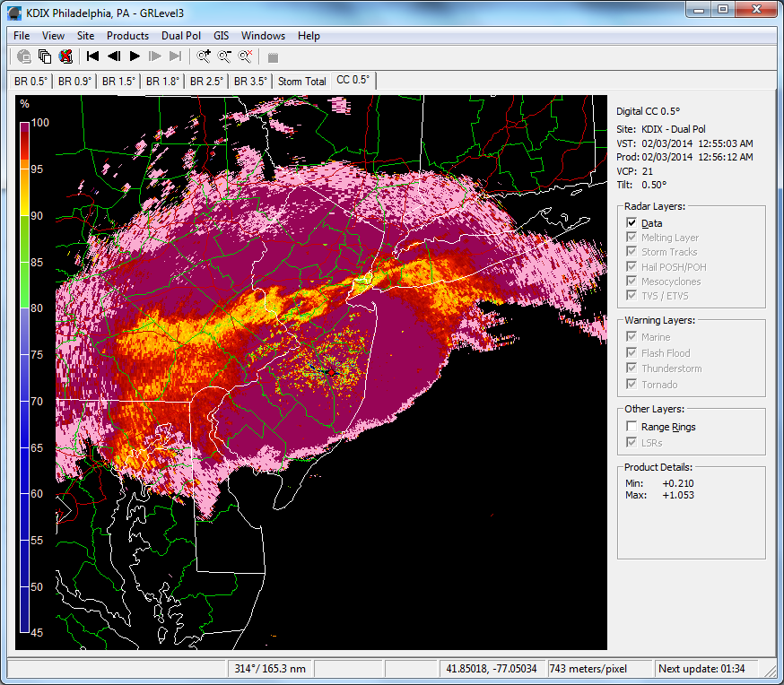Toggle the Tornado warning checkbox
Screen dimensions: 784x685
coord(632,385)
